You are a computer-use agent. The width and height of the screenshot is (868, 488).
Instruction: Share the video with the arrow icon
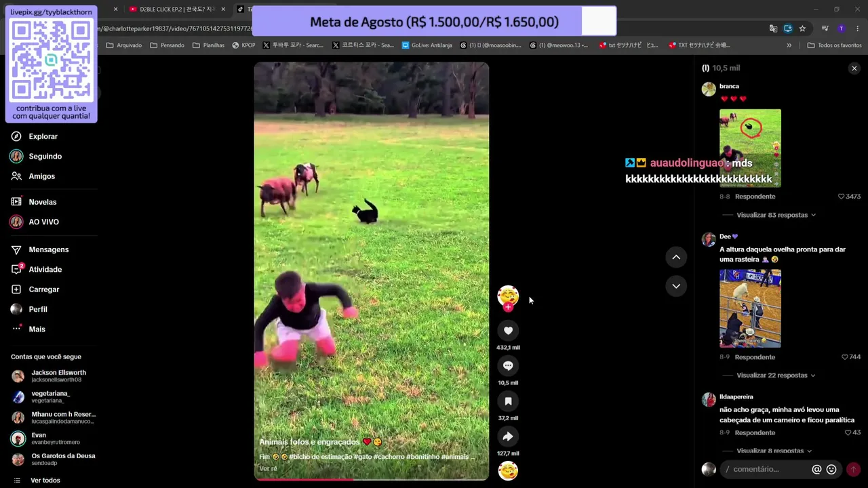tap(508, 436)
